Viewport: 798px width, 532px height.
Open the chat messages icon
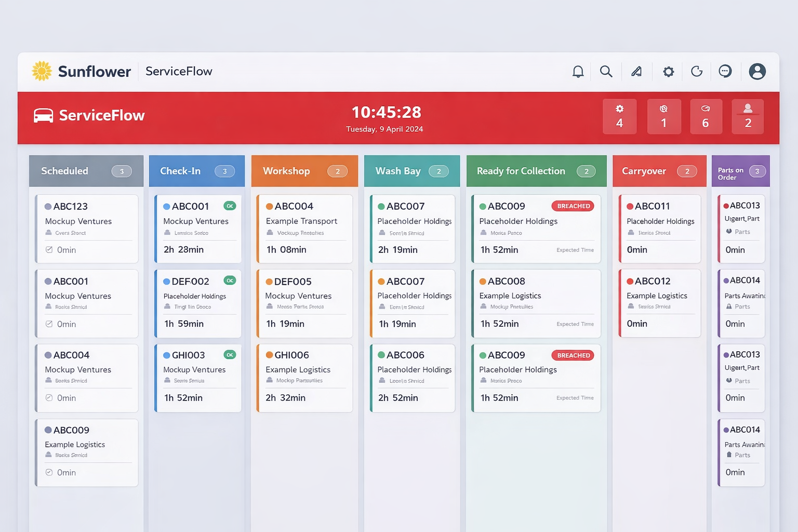point(725,71)
